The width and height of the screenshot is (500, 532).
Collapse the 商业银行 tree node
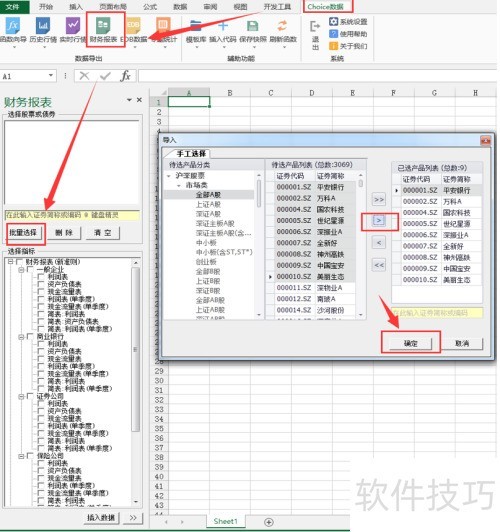pyautogui.click(x=21, y=336)
